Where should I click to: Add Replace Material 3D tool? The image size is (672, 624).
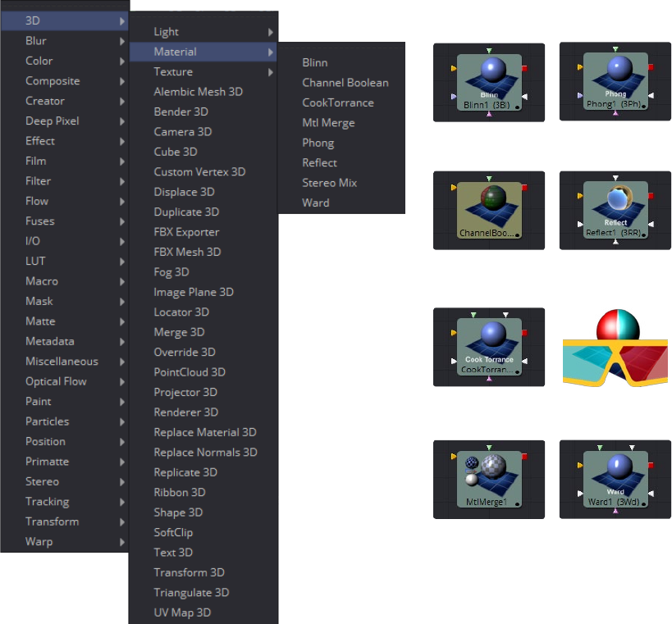tap(205, 433)
